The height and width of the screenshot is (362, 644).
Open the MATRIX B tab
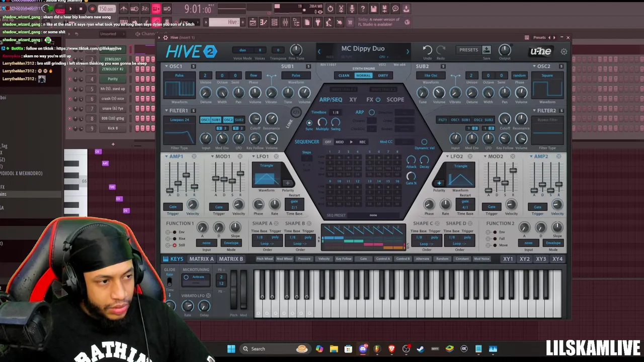pos(231,259)
